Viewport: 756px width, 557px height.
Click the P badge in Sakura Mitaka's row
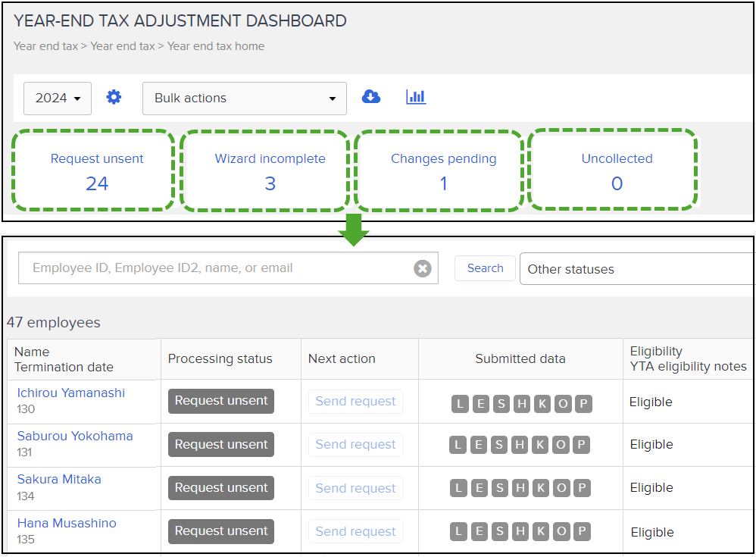coord(582,488)
